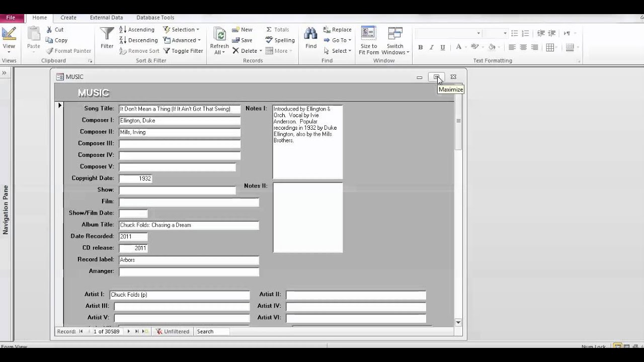Image resolution: width=644 pixels, height=362 pixels.
Task: Sort records Descending
Action: tap(138, 40)
